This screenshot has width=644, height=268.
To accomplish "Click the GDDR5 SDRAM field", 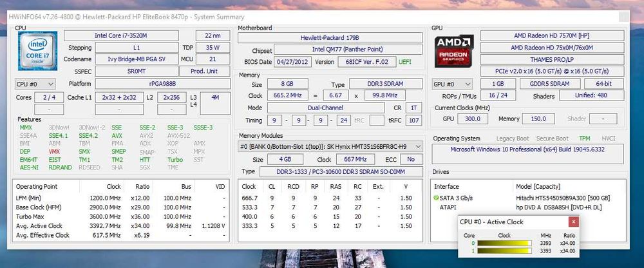I will tap(550, 84).
